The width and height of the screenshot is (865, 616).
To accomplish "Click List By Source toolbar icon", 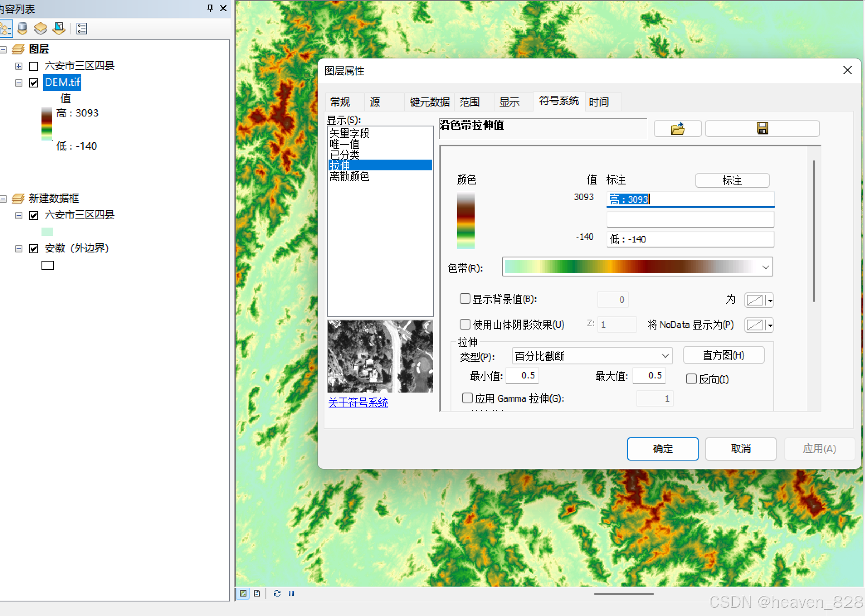I will point(22,29).
